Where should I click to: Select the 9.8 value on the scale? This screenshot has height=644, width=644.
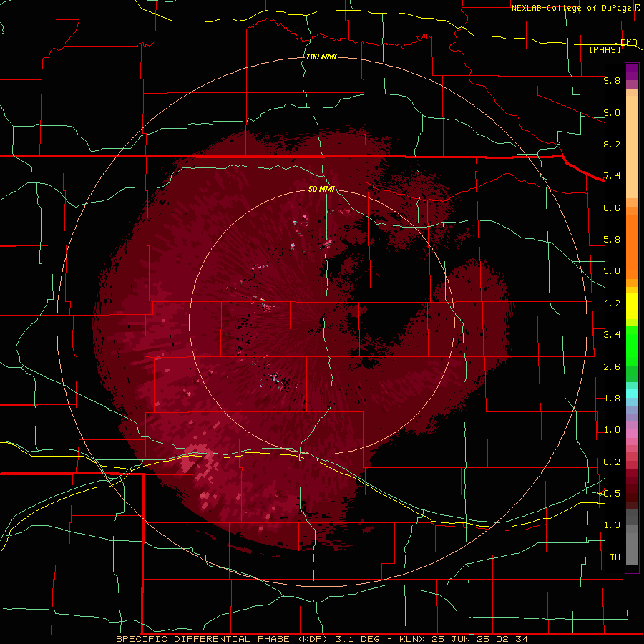(612, 80)
